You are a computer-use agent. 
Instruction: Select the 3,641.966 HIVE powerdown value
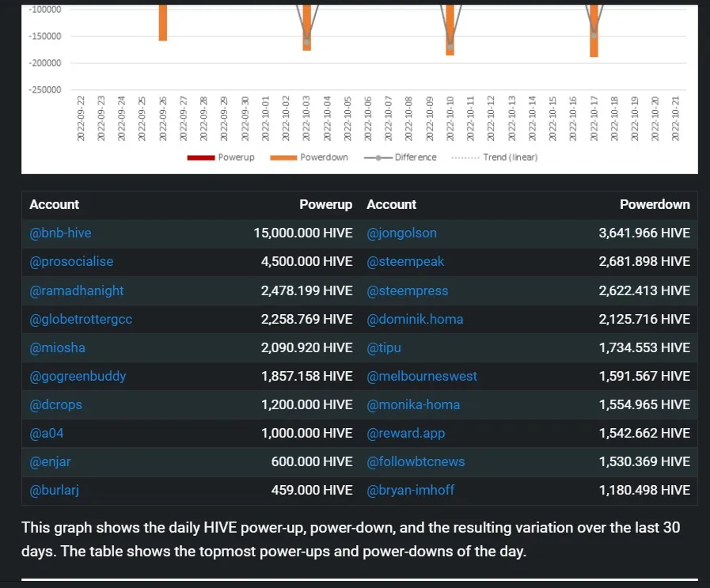(644, 233)
